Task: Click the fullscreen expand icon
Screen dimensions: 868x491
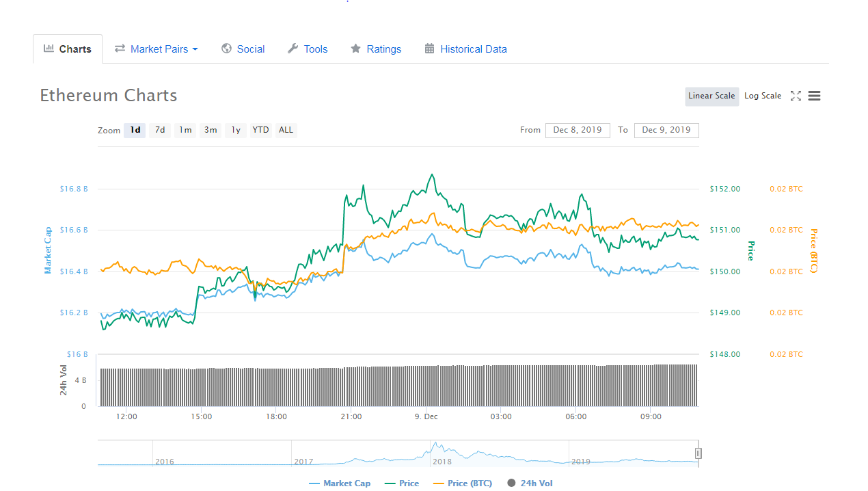Action: click(796, 96)
